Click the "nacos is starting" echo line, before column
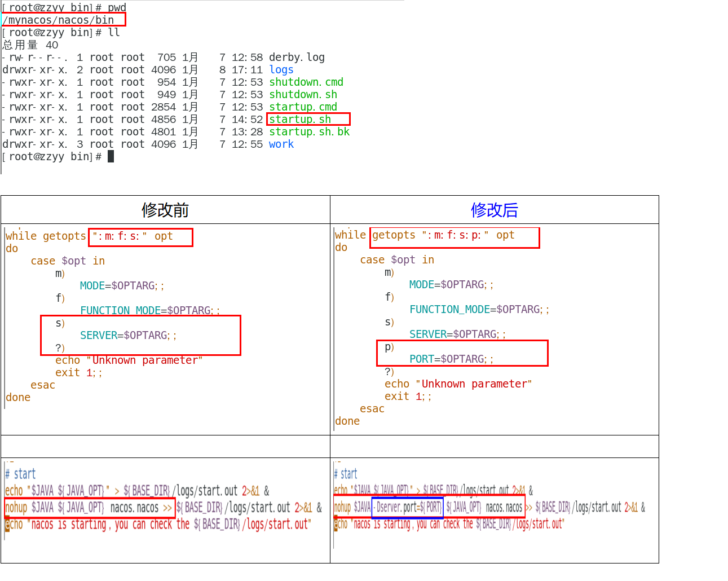728x581 pixels. click(x=157, y=525)
